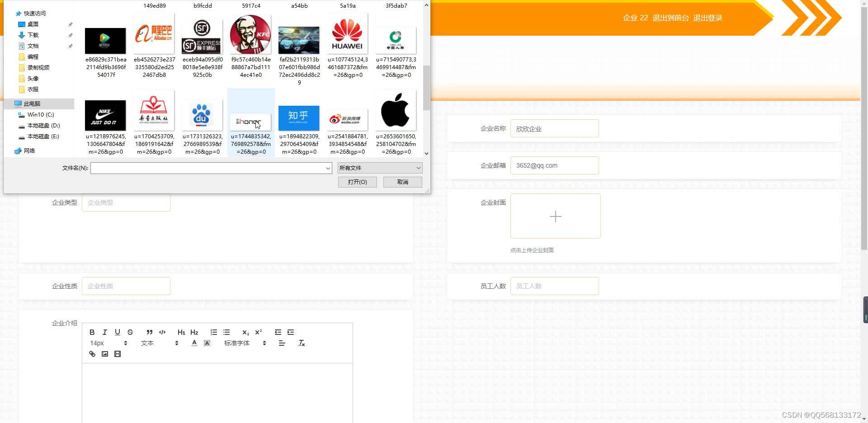Select the KFC logo image file

pyautogui.click(x=250, y=34)
